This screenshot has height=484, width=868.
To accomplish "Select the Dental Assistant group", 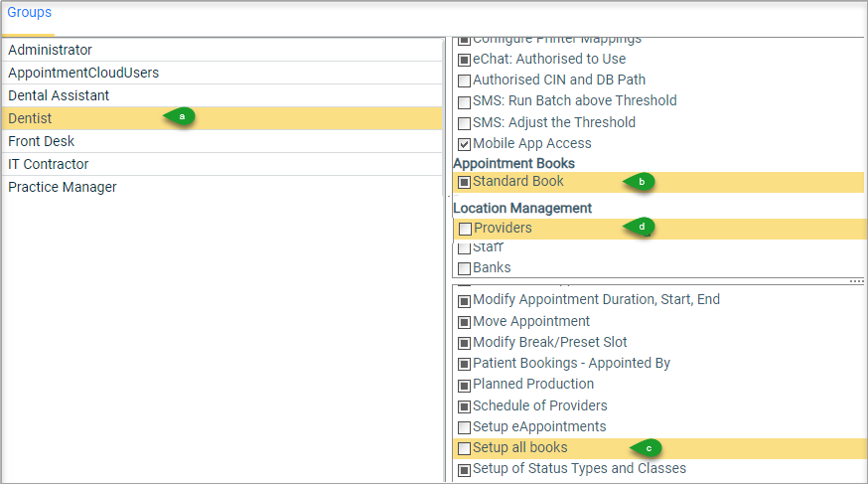I will tap(222, 95).
